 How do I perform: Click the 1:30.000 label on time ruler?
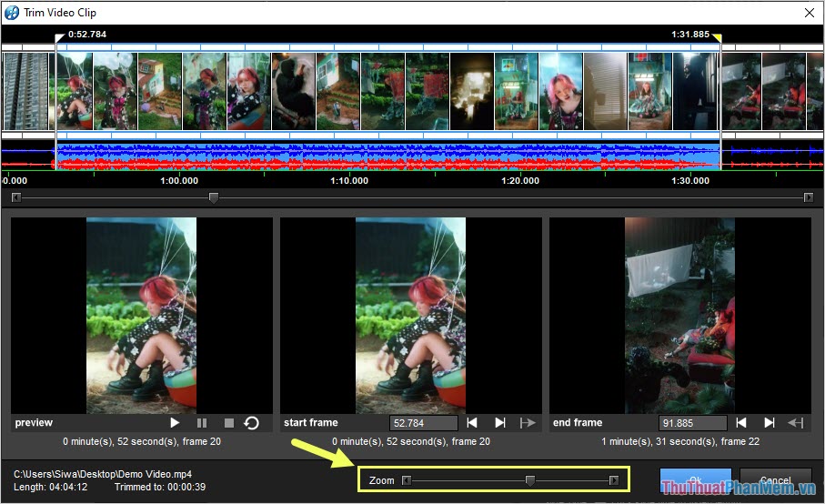click(x=690, y=181)
